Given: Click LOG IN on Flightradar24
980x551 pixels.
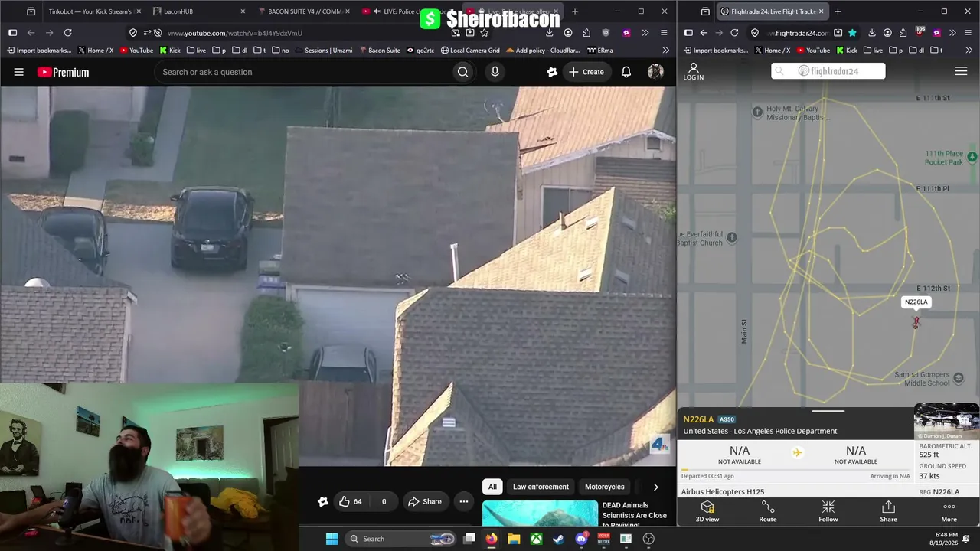Looking at the screenshot, I should tap(694, 71).
